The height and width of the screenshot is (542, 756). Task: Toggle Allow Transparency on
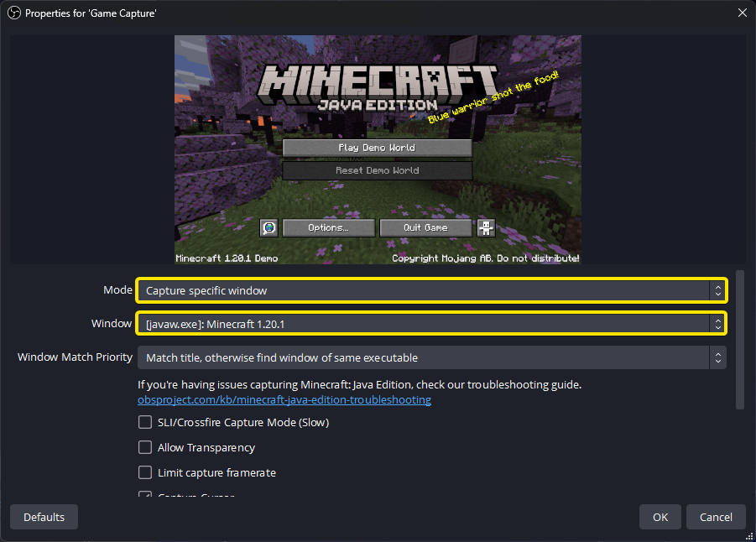pos(144,447)
